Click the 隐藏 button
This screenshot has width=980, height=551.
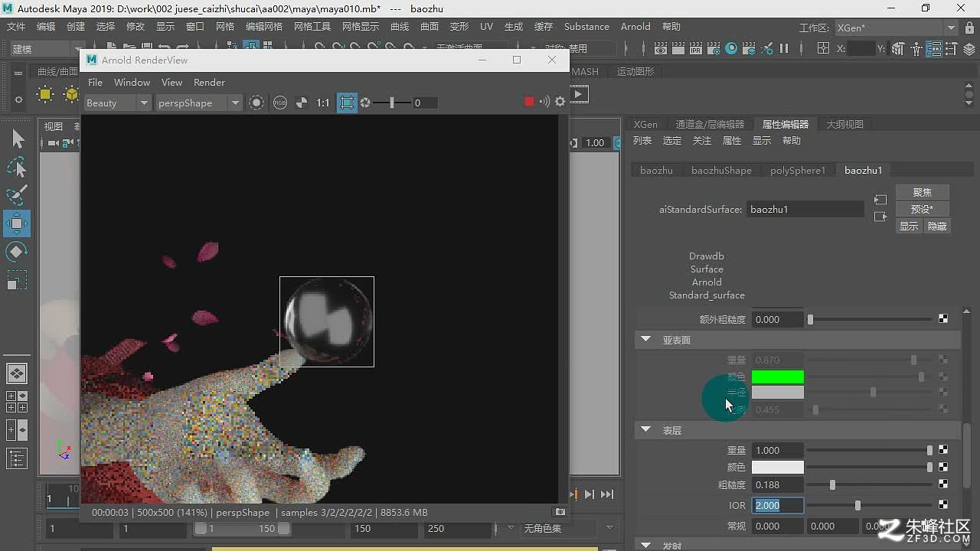pos(937,226)
